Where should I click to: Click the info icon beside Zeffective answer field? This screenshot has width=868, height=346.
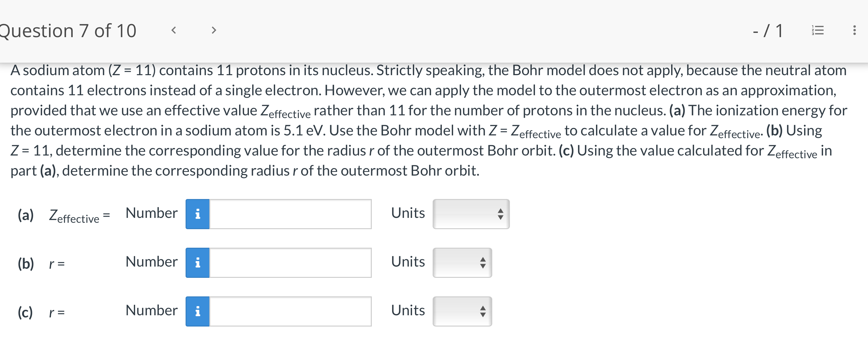click(197, 214)
